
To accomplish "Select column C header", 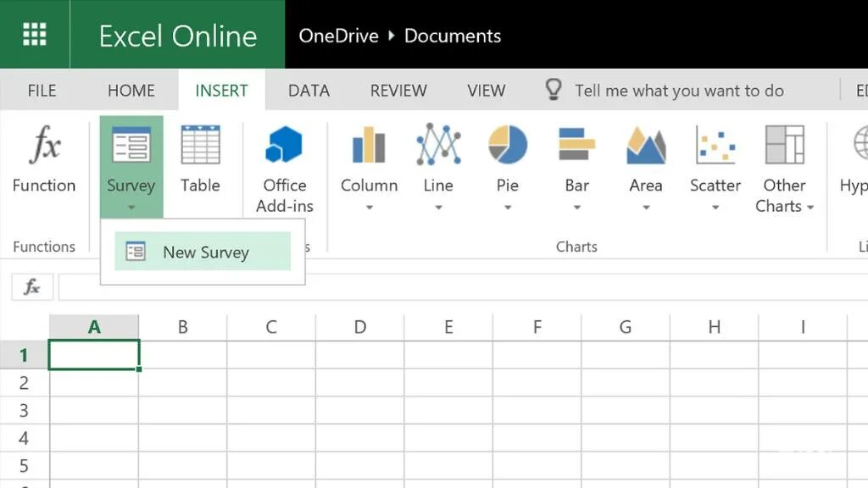I will (271, 327).
